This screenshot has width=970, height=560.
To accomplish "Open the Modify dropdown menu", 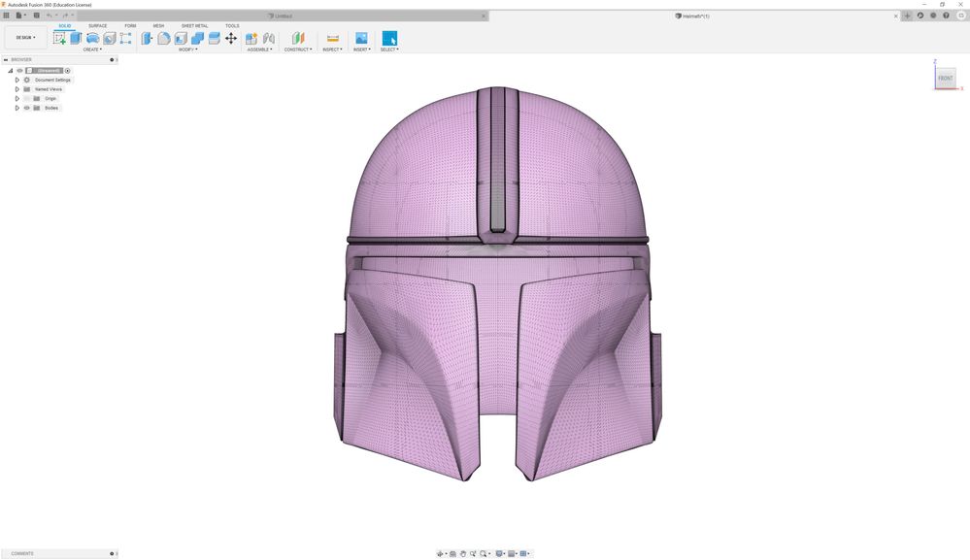I will (x=188, y=49).
